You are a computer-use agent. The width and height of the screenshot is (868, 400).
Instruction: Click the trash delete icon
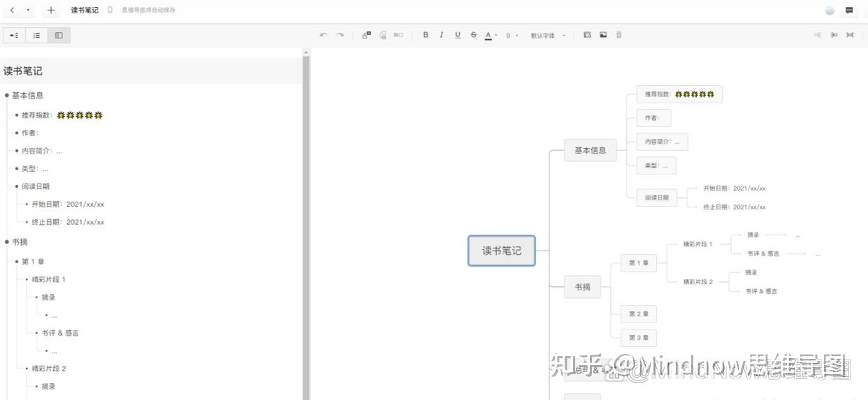619,35
